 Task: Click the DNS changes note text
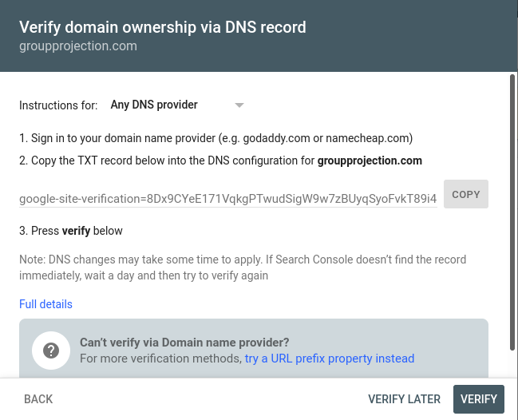243,267
